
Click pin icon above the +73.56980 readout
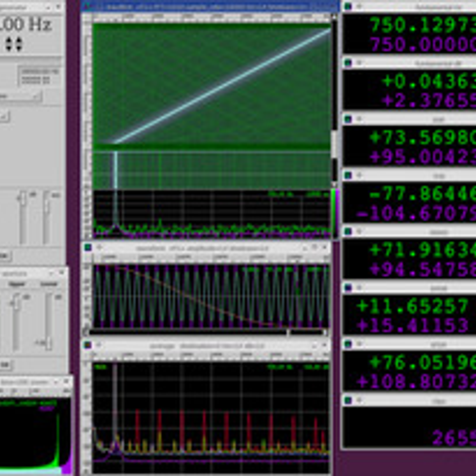pyautogui.click(x=359, y=119)
